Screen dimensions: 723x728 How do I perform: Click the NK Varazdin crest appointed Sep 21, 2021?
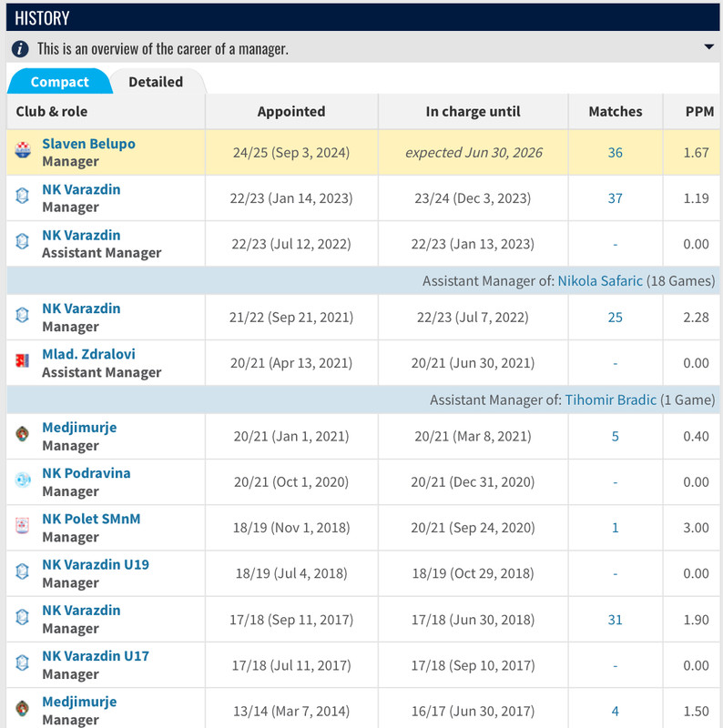click(x=23, y=315)
